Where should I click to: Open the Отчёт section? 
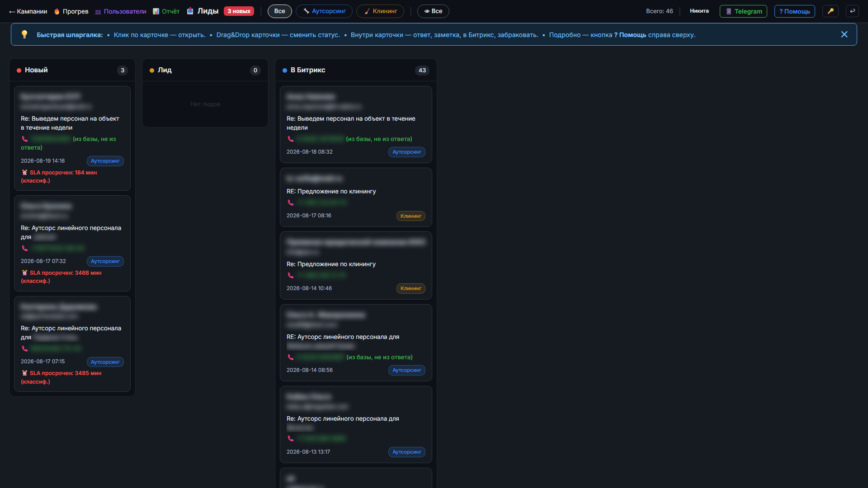166,11
